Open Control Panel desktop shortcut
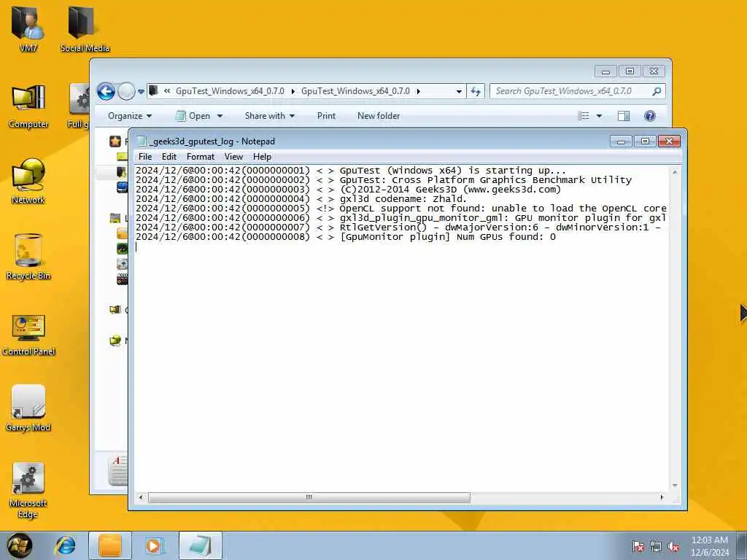Viewport: 747px width, 560px height. (x=28, y=333)
